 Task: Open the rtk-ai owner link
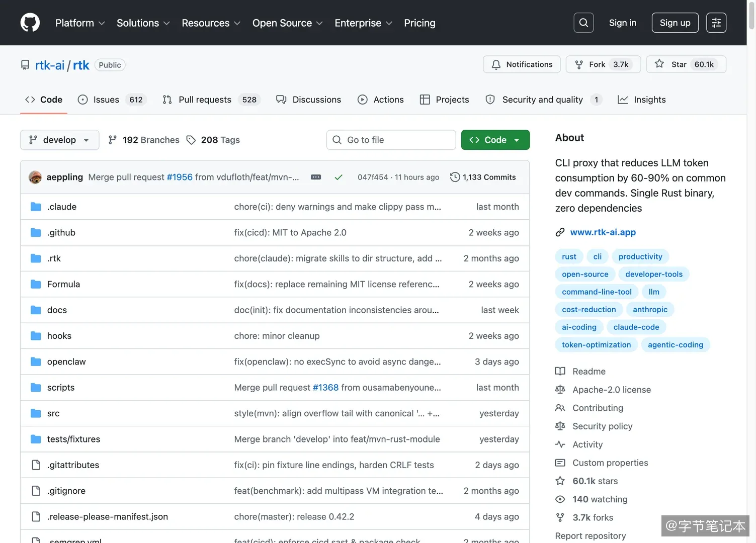tap(50, 65)
